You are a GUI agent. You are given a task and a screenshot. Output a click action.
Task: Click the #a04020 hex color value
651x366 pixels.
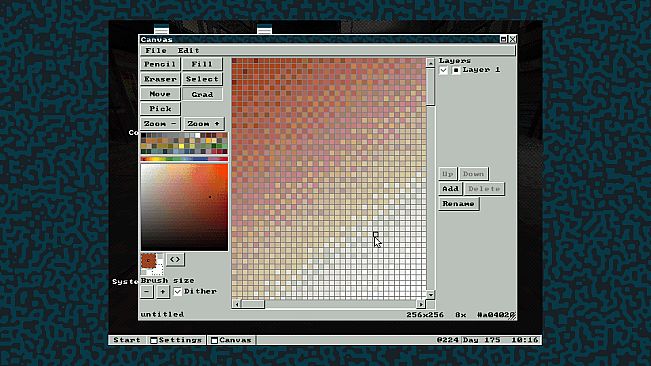pos(496,315)
